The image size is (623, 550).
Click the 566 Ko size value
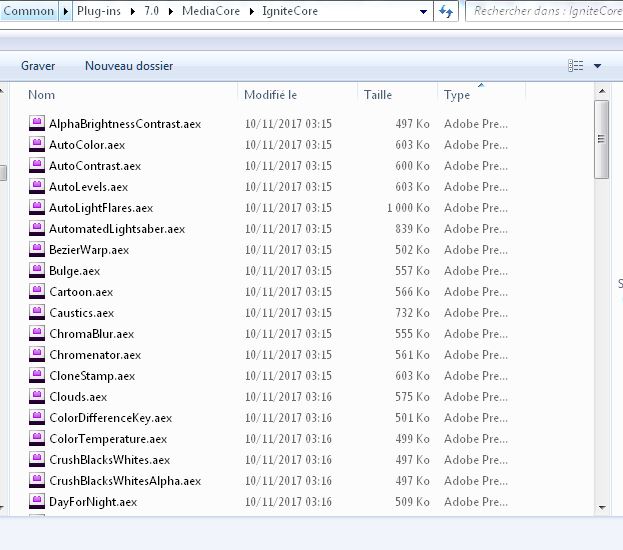click(412, 292)
